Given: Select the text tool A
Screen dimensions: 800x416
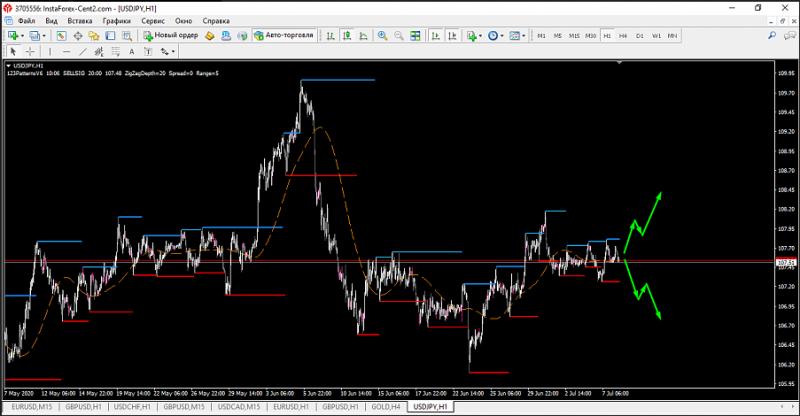Looking at the screenshot, I should point(132,52).
